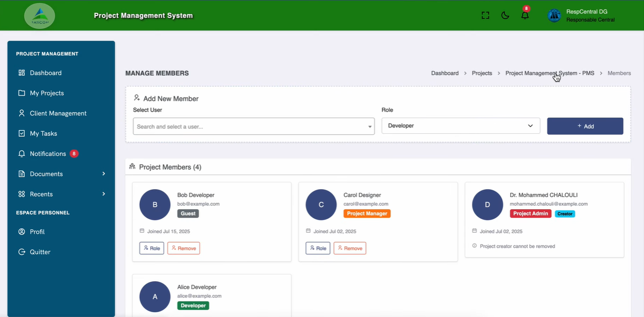Open Client Management in sidebar
This screenshot has height=317, width=644.
pos(58,113)
